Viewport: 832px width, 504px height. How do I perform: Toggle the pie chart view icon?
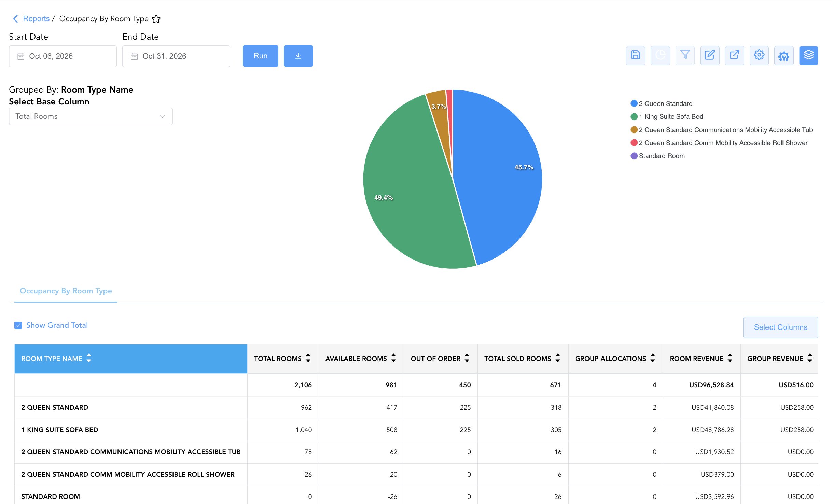660,55
